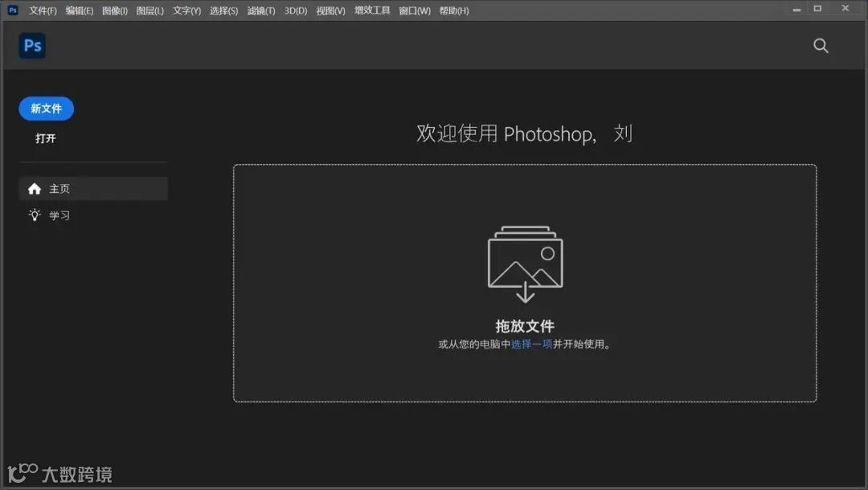Open the 文字(Y) menu
The image size is (868, 490).
186,10
